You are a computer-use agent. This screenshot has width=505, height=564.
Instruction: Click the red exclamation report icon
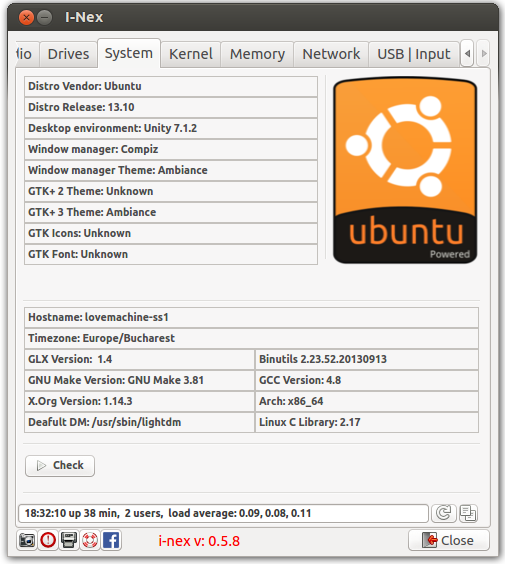(x=48, y=540)
